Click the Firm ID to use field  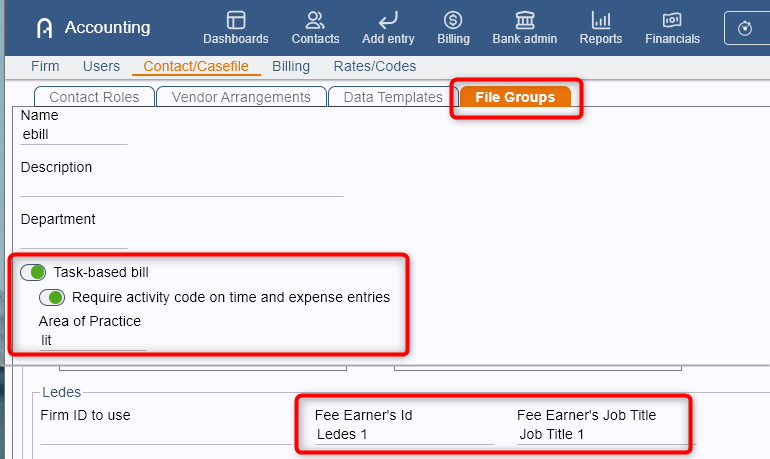click(165, 435)
